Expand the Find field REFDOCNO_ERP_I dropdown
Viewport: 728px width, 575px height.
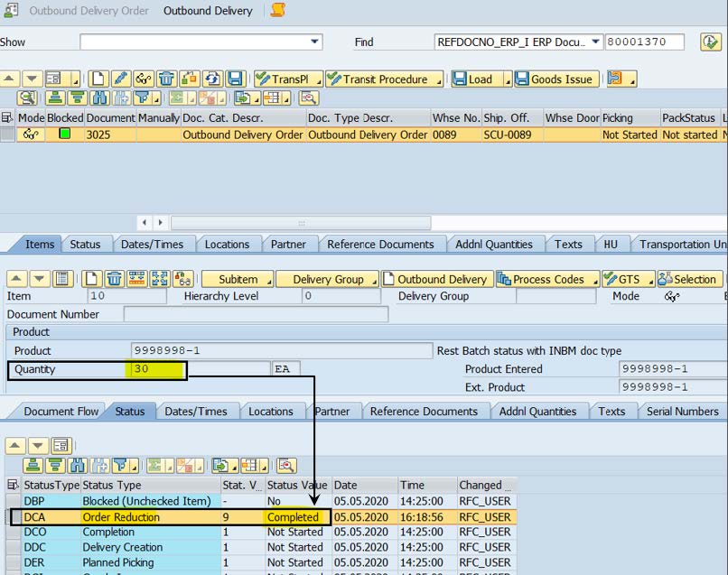click(x=595, y=42)
